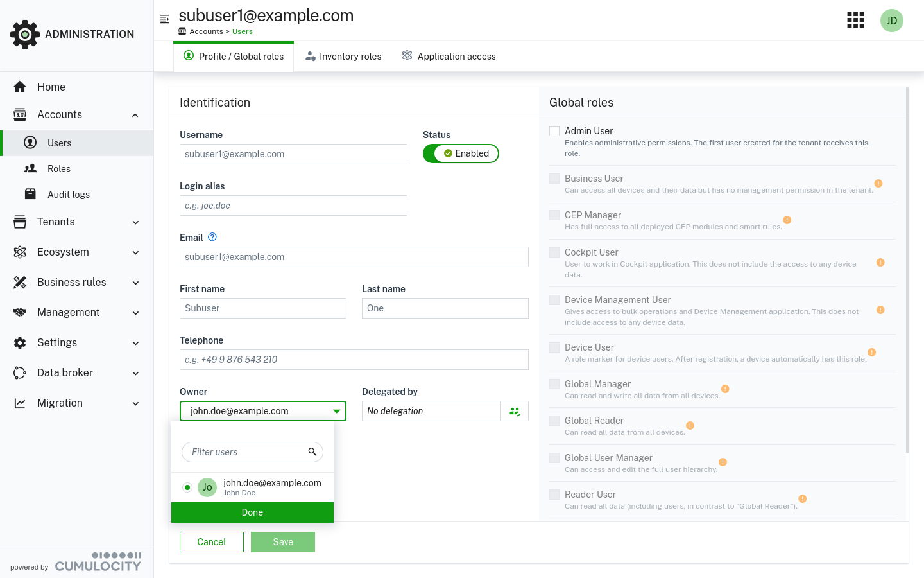Click the info icon beside Global Reader
924x578 pixels.
690,426
